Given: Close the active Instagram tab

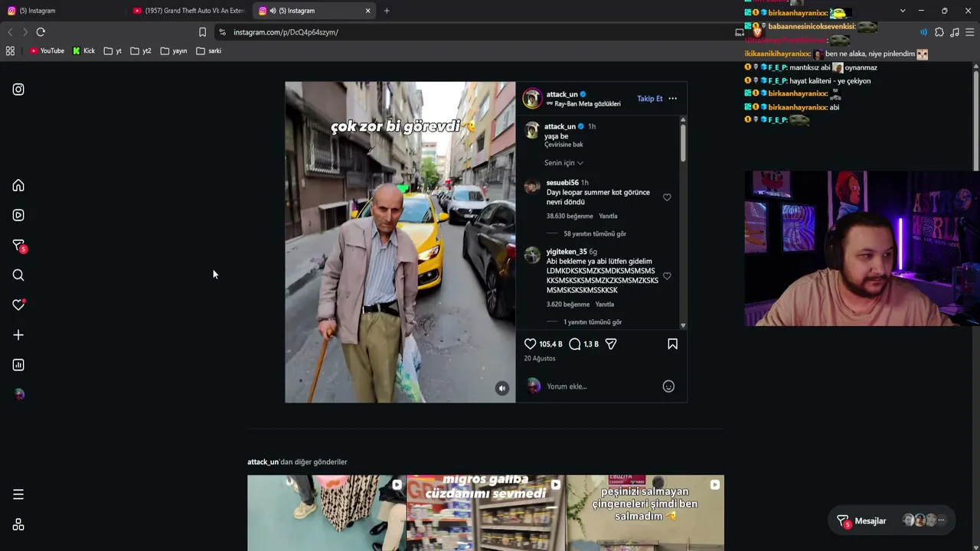Looking at the screenshot, I should point(367,11).
